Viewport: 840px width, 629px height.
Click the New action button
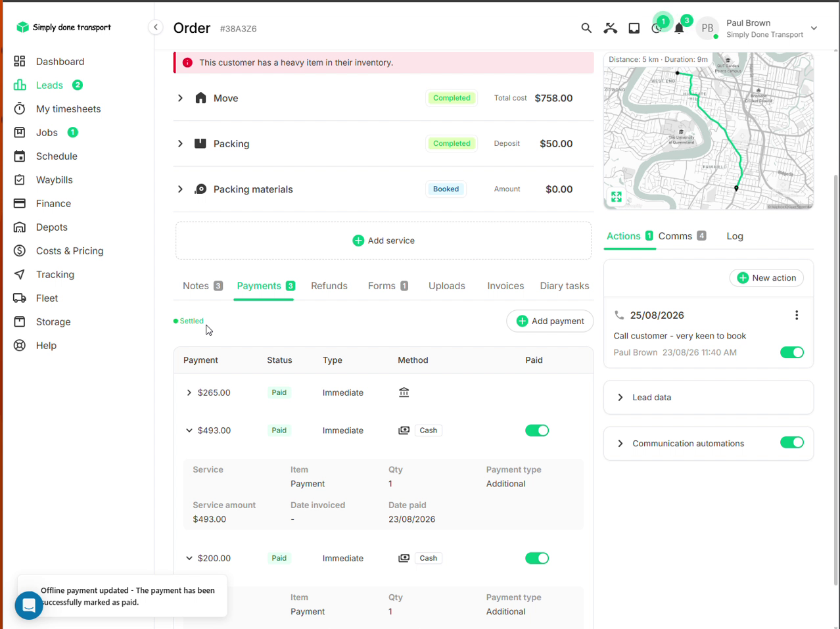tap(766, 278)
